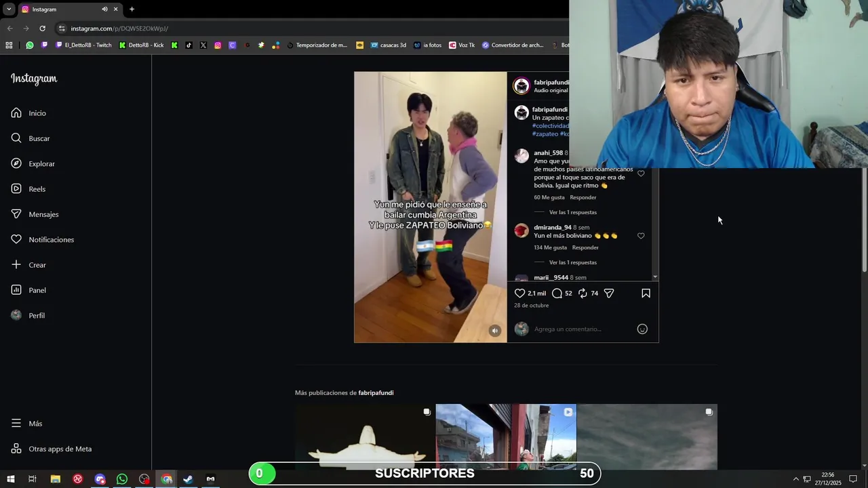The image size is (868, 488).
Task: Open the apps grid in bookmarks bar
Action: (x=9, y=45)
